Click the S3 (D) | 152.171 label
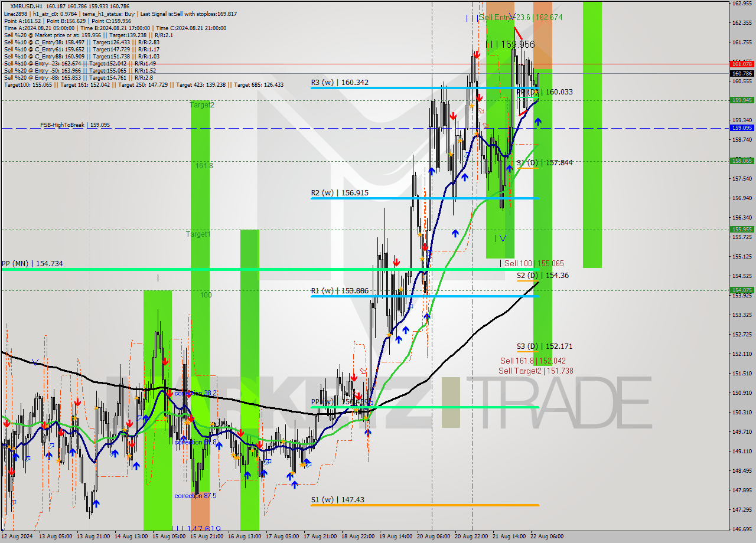Screen dimensions: 756x543 point(544,346)
